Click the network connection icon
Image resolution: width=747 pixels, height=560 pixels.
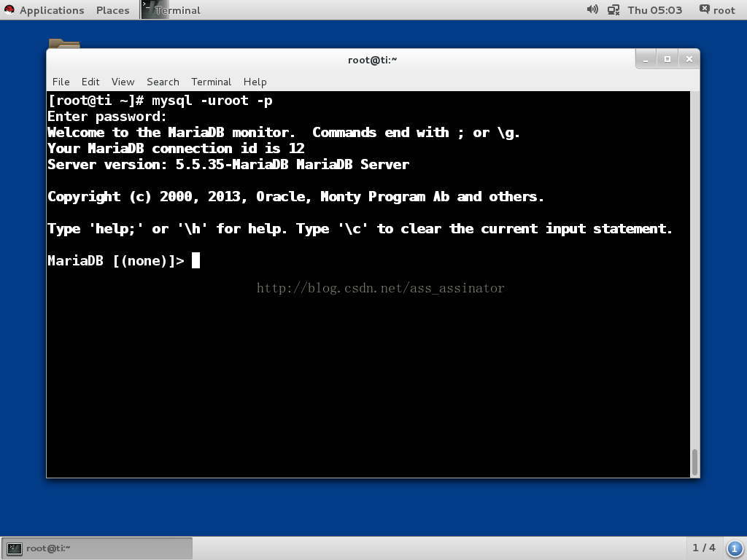pos(613,9)
